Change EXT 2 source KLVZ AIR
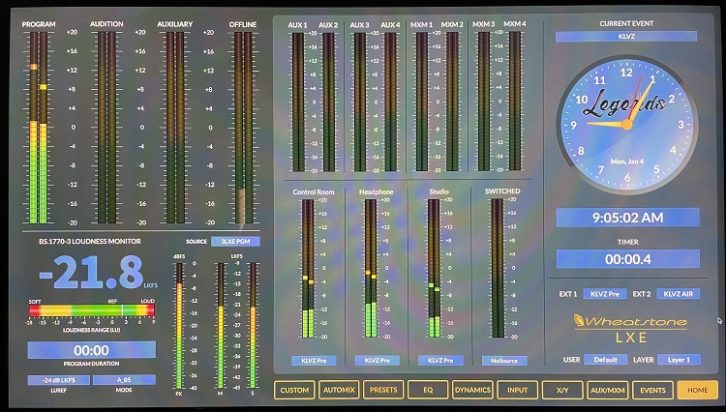726x412 pixels. click(x=678, y=293)
